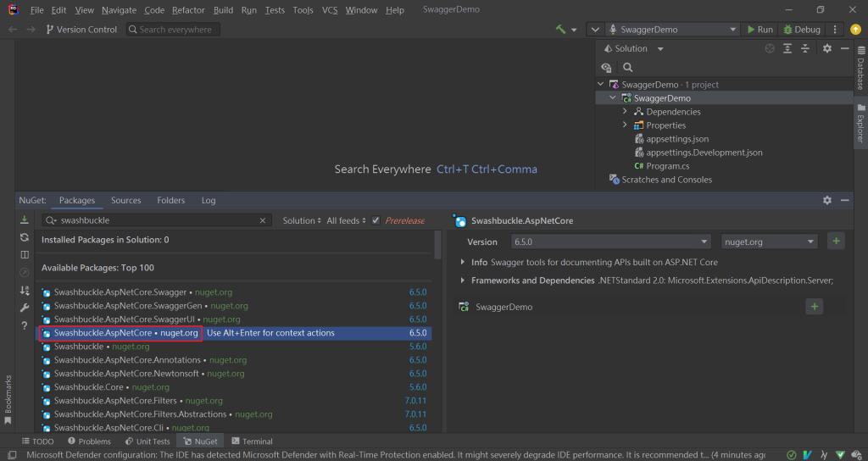Click the NuGet refresh packages icon
The height and width of the screenshot is (461, 868).
tap(25, 237)
